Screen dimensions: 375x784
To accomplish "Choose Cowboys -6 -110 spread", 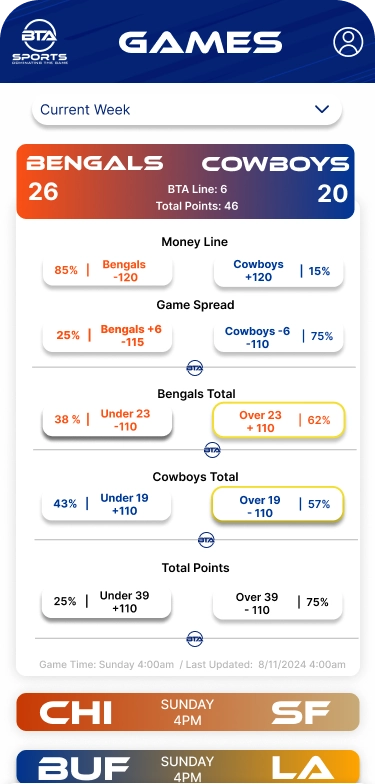I will [278, 337].
